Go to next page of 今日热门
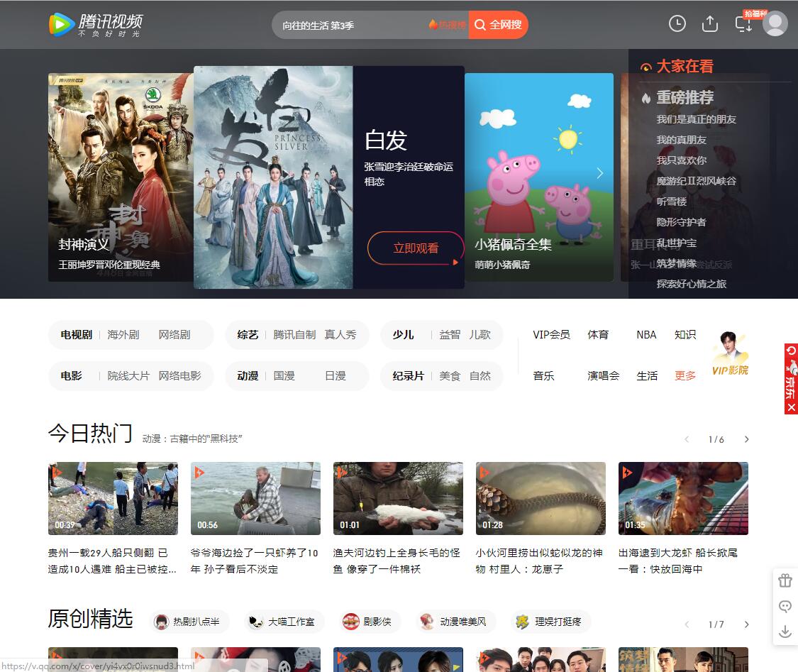The width and height of the screenshot is (798, 672). coord(747,439)
